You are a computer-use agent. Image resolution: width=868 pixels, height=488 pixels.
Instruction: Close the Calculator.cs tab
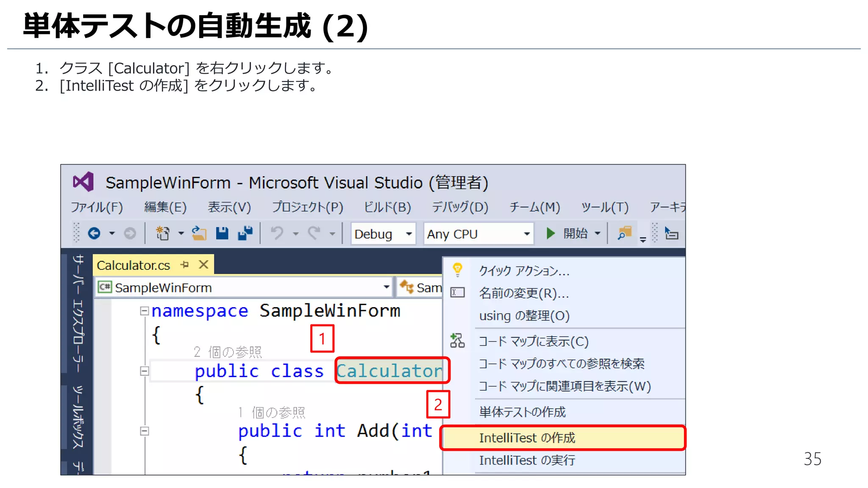tap(203, 265)
